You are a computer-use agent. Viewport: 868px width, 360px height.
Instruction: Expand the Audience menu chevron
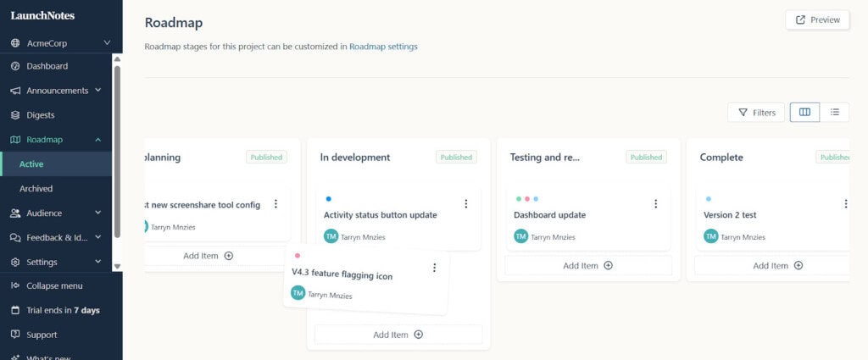(x=98, y=213)
